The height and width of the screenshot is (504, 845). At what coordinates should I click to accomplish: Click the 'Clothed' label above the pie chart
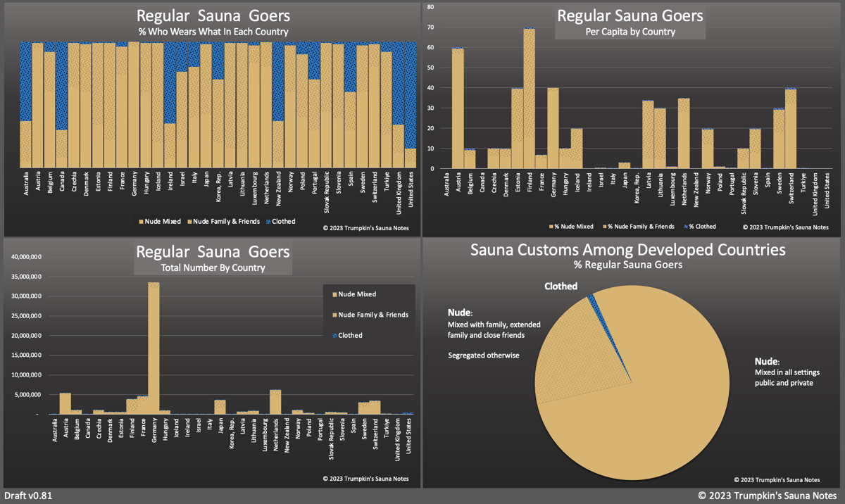[x=561, y=286]
